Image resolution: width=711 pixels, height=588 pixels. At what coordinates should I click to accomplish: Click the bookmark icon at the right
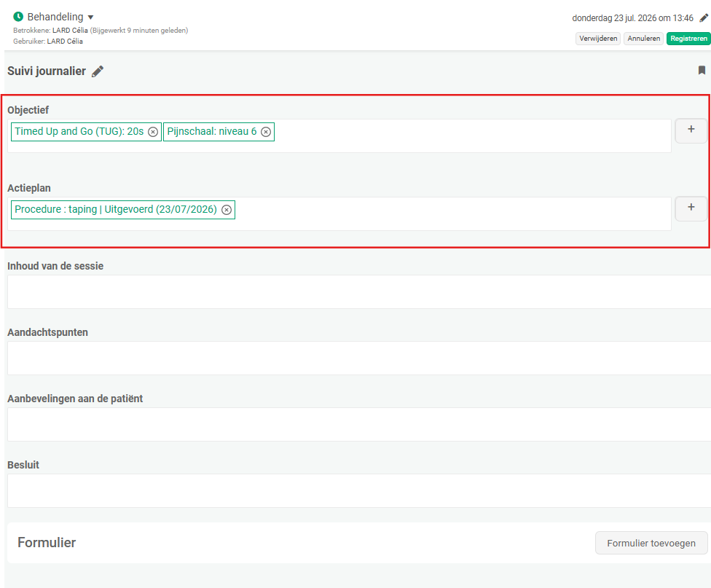[702, 71]
